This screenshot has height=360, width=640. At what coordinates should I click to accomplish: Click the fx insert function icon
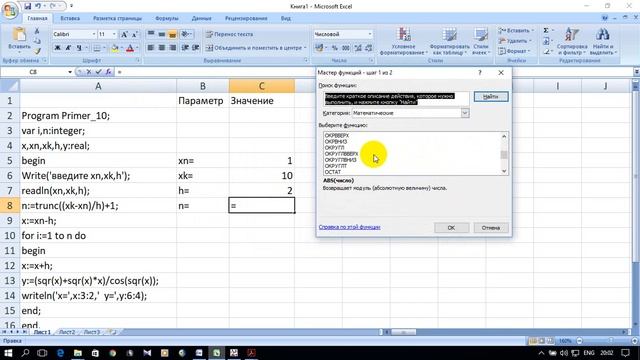pyautogui.click(x=108, y=72)
